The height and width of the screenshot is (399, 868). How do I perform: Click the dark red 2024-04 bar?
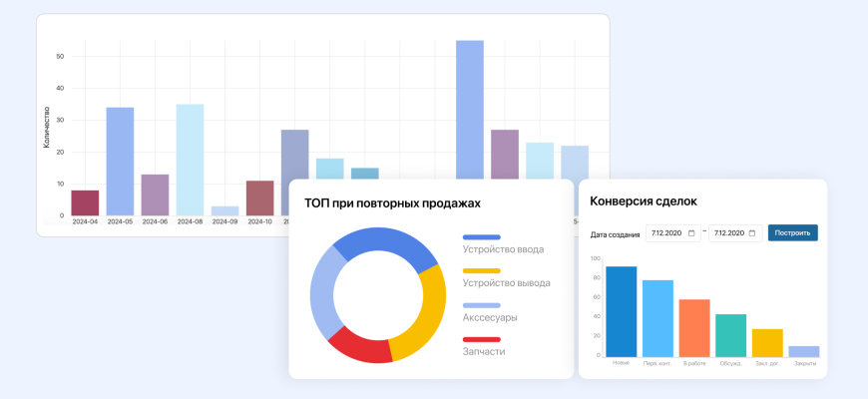[85, 202]
